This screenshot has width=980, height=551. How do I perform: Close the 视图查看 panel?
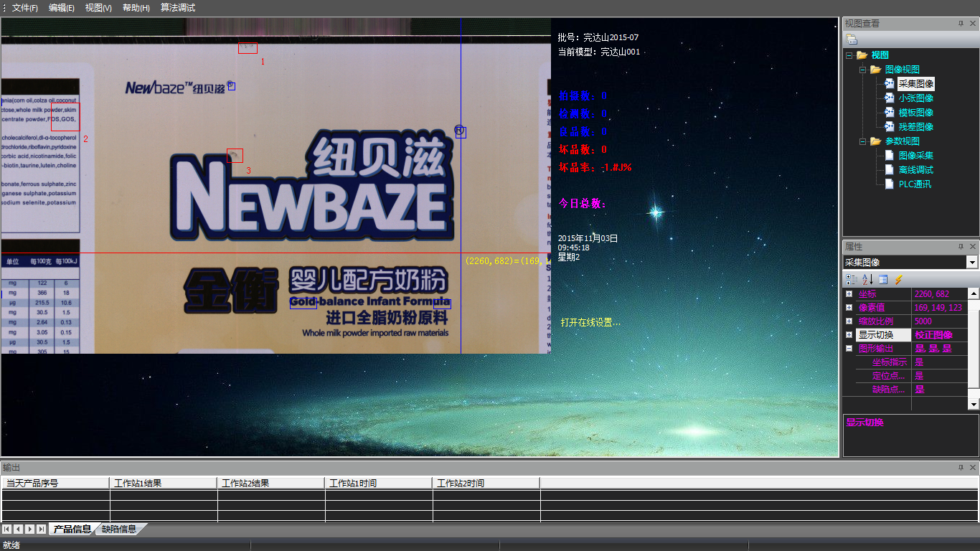coord(972,24)
